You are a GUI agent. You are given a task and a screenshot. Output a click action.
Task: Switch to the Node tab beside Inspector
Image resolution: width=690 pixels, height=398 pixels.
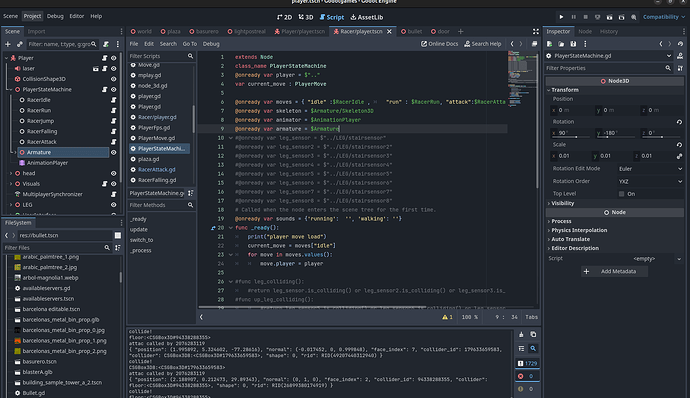(585, 31)
